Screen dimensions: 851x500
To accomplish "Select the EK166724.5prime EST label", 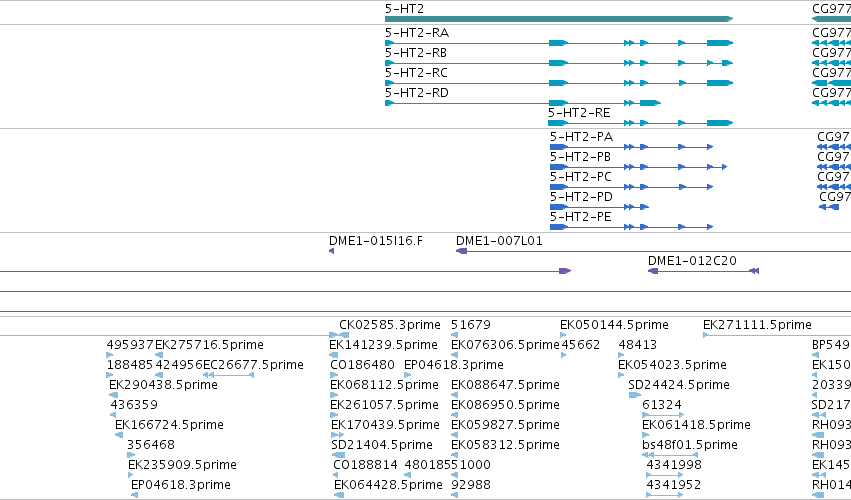I will click(x=169, y=425).
